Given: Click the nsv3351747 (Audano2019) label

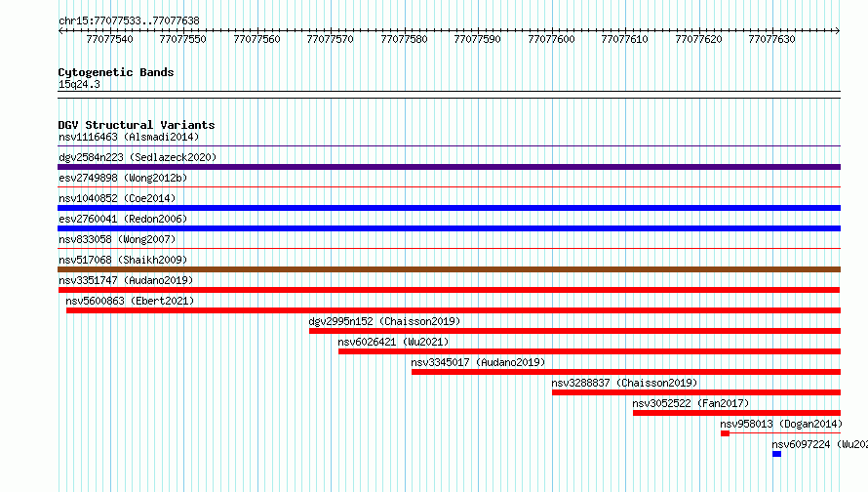Looking at the screenshot, I should pos(126,280).
